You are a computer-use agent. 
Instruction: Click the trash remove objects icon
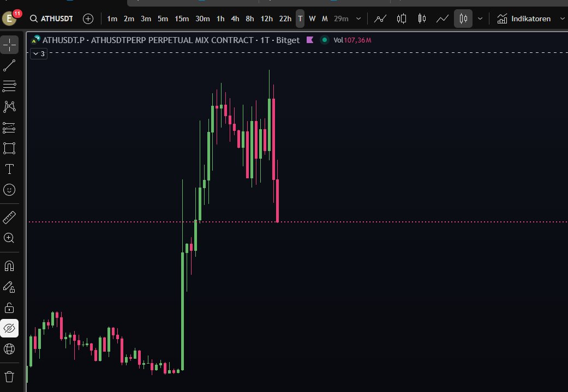click(x=9, y=377)
